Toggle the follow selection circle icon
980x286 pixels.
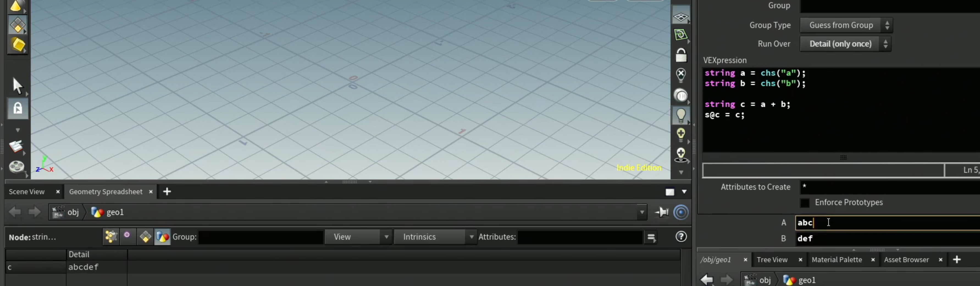click(681, 212)
